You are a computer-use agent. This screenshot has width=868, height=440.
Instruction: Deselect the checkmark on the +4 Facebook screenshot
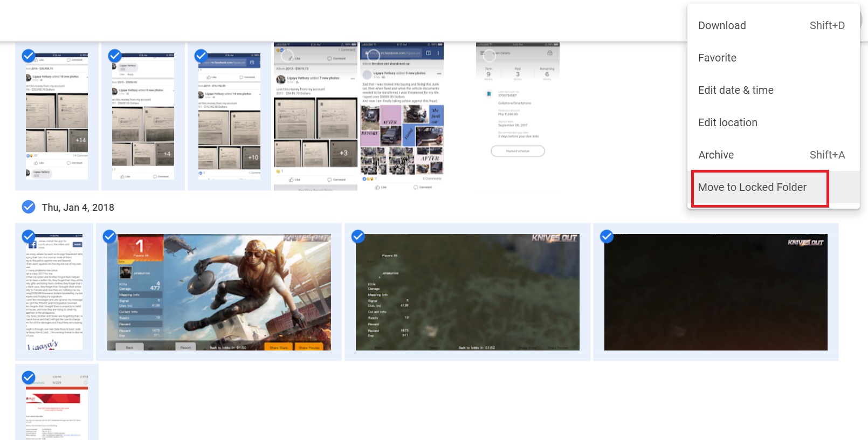pos(115,56)
